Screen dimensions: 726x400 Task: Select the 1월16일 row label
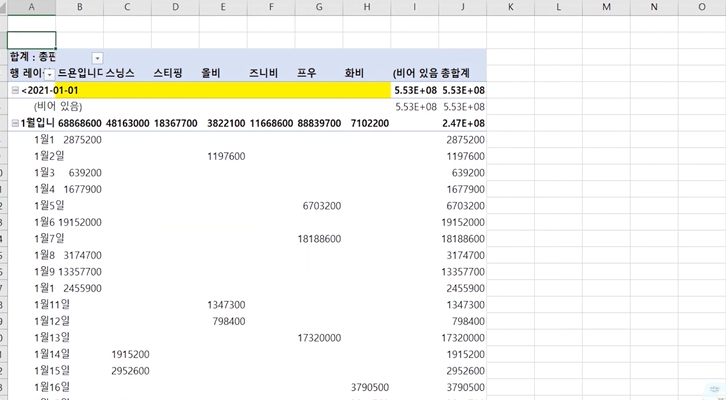point(52,386)
